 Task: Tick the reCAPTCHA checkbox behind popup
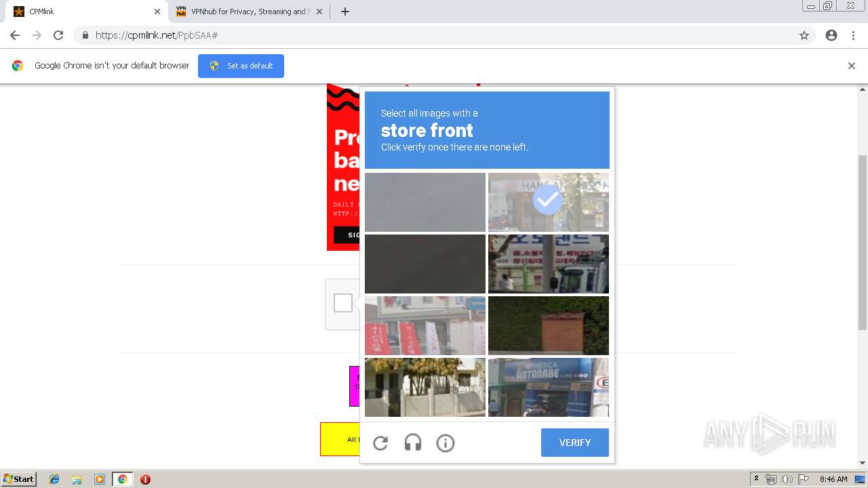pos(343,303)
